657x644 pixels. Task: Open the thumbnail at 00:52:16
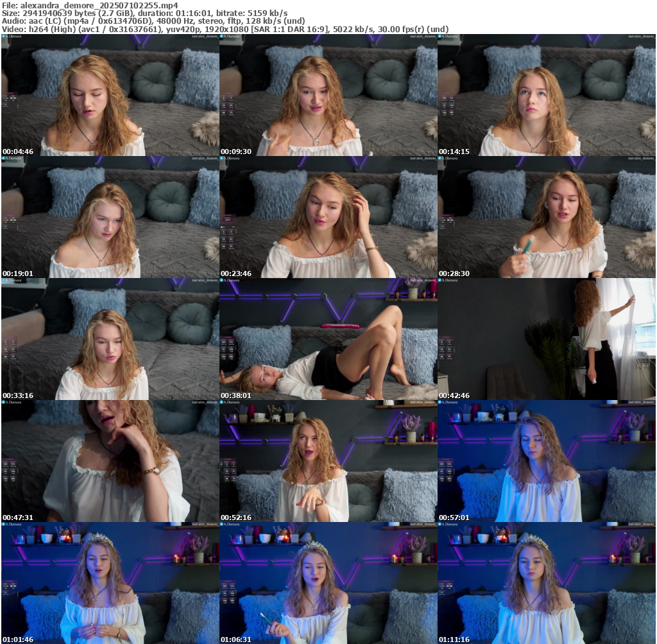click(328, 461)
